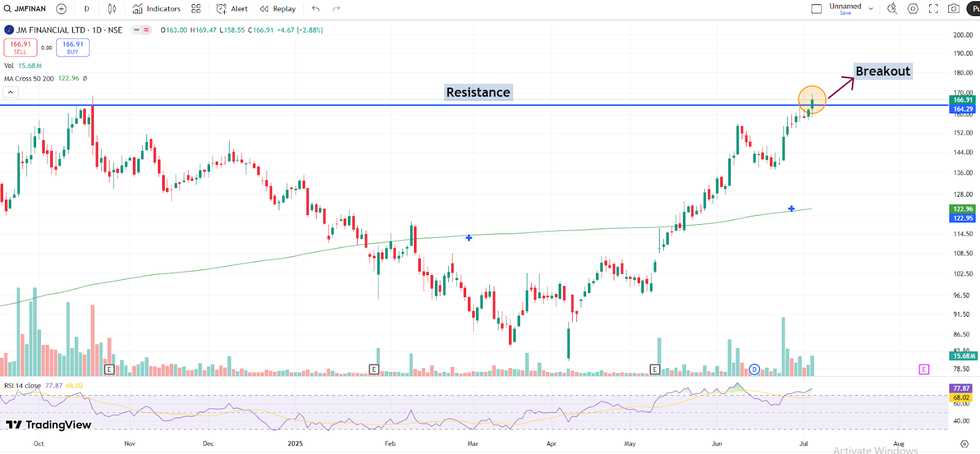Screen dimensions: 980x454
Task: Click the Jul time axis label
Action: click(804, 444)
